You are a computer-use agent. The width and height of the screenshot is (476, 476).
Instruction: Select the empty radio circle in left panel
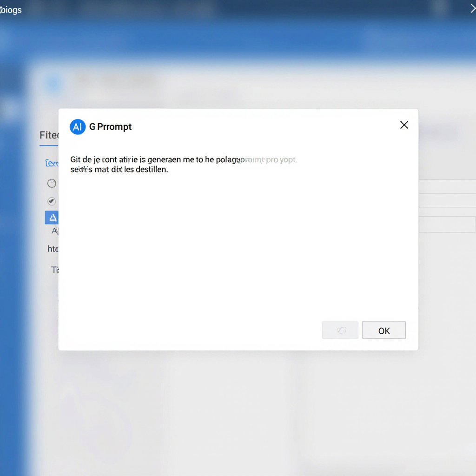pyautogui.click(x=52, y=183)
